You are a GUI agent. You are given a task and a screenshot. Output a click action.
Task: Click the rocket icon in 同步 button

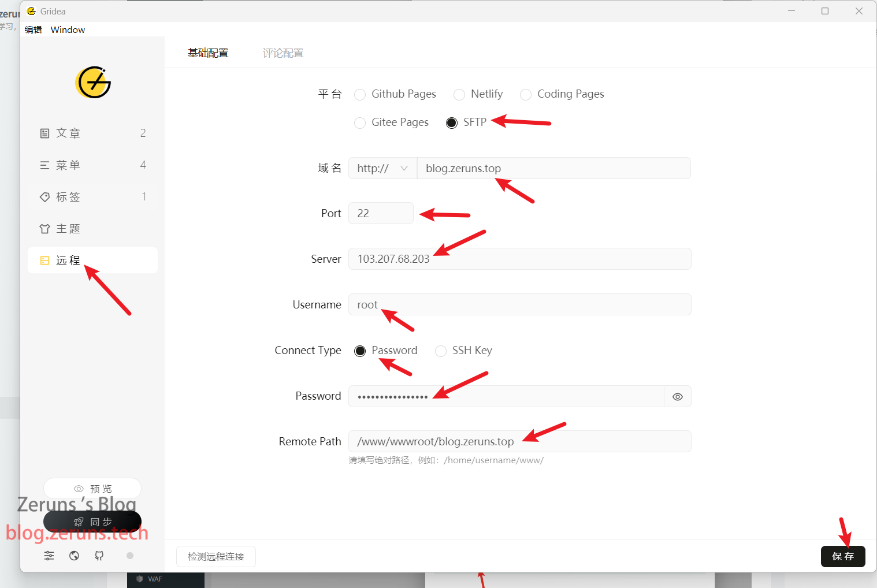pyautogui.click(x=79, y=522)
